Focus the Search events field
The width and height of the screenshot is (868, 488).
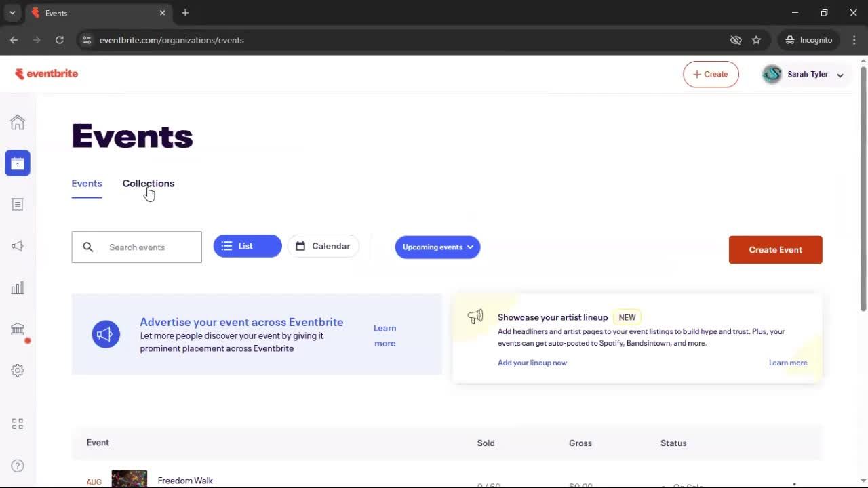[x=137, y=247]
